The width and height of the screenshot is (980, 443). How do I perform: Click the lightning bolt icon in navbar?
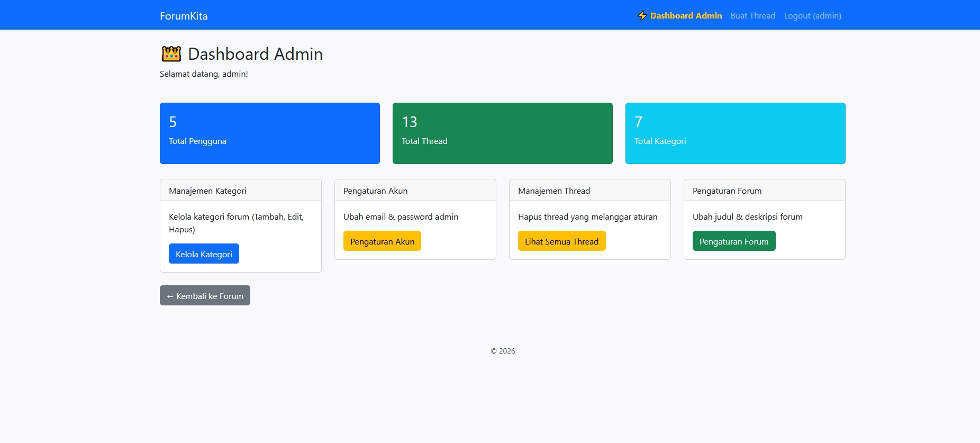pos(642,16)
